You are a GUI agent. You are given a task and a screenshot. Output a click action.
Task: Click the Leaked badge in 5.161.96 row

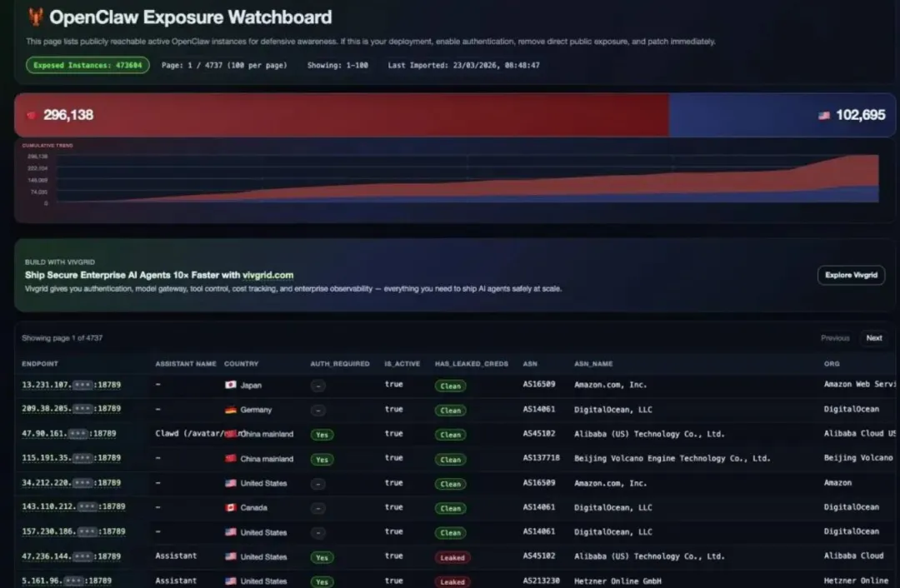tap(452, 581)
